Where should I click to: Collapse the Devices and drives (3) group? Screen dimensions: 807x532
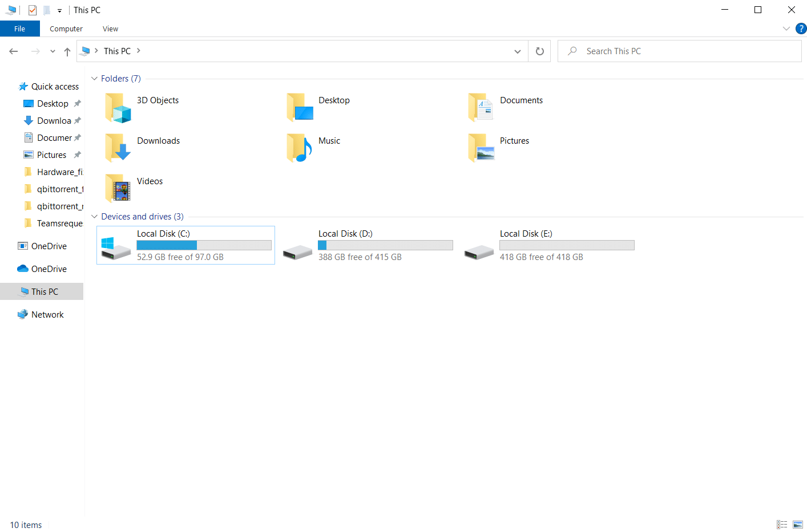point(95,217)
